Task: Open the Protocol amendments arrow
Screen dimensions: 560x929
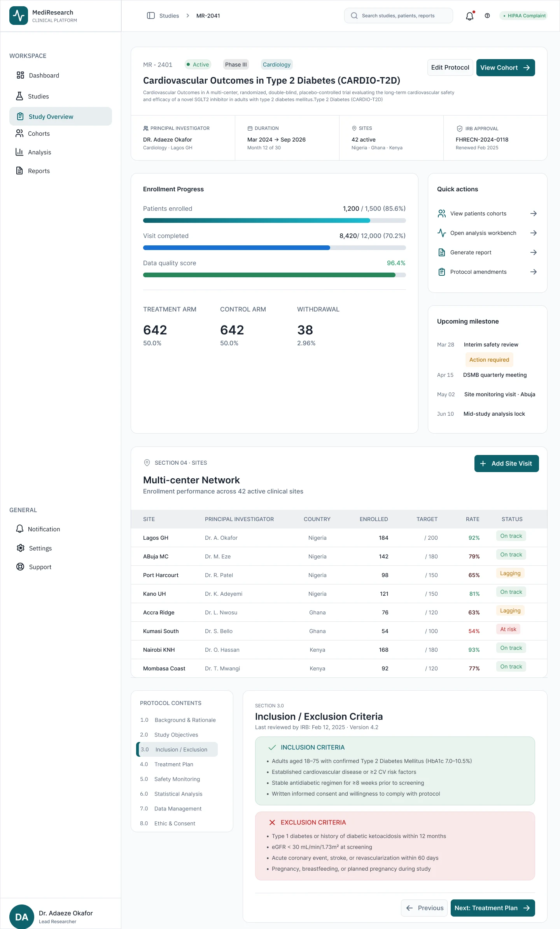Action: pos(534,272)
